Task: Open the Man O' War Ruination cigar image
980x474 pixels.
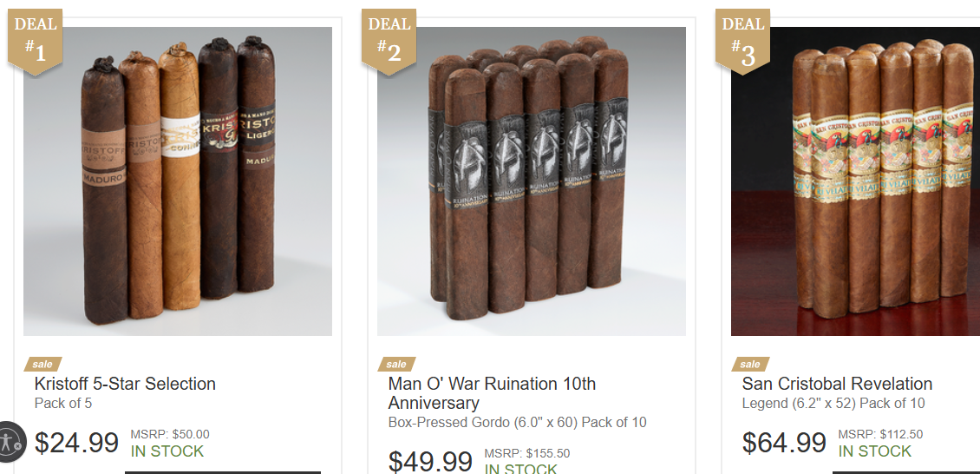Action: (532, 181)
